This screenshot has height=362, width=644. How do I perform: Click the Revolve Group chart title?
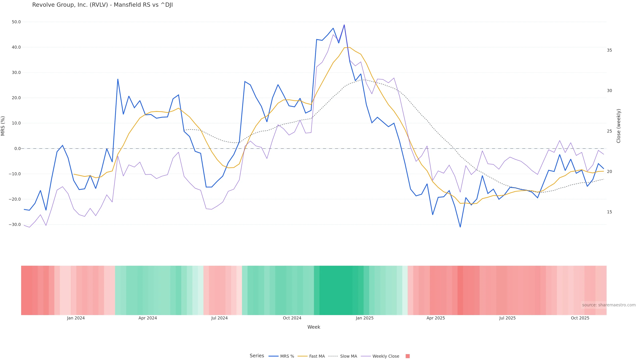(102, 5)
